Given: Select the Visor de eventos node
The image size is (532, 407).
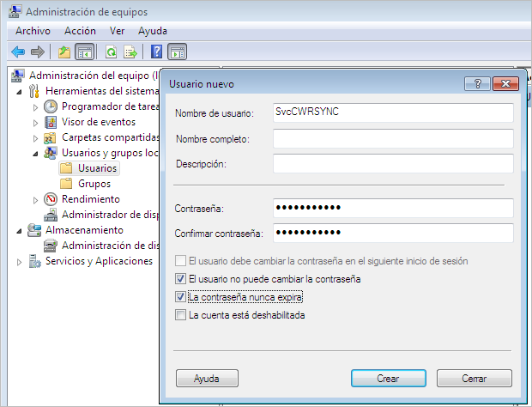Looking at the screenshot, I should (x=98, y=122).
